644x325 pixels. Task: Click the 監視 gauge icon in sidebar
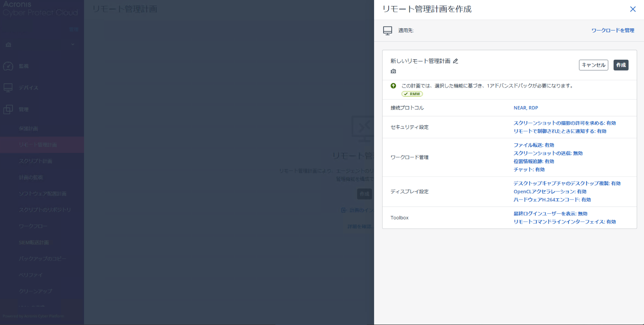(x=8, y=66)
